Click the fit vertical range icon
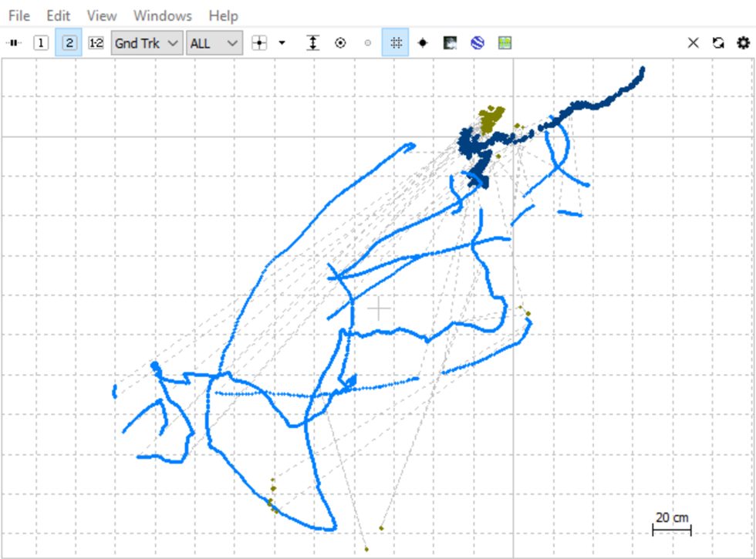This screenshot has width=756, height=559. tap(313, 43)
